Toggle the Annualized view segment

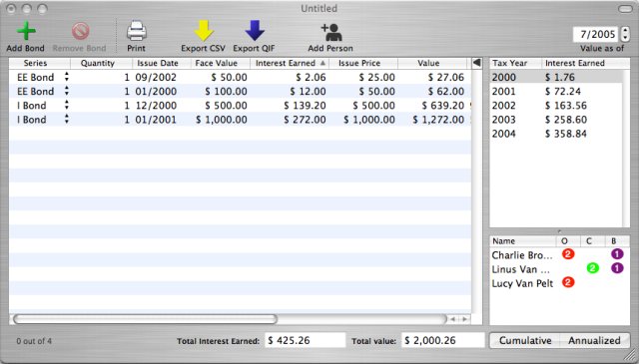pyautogui.click(x=595, y=340)
